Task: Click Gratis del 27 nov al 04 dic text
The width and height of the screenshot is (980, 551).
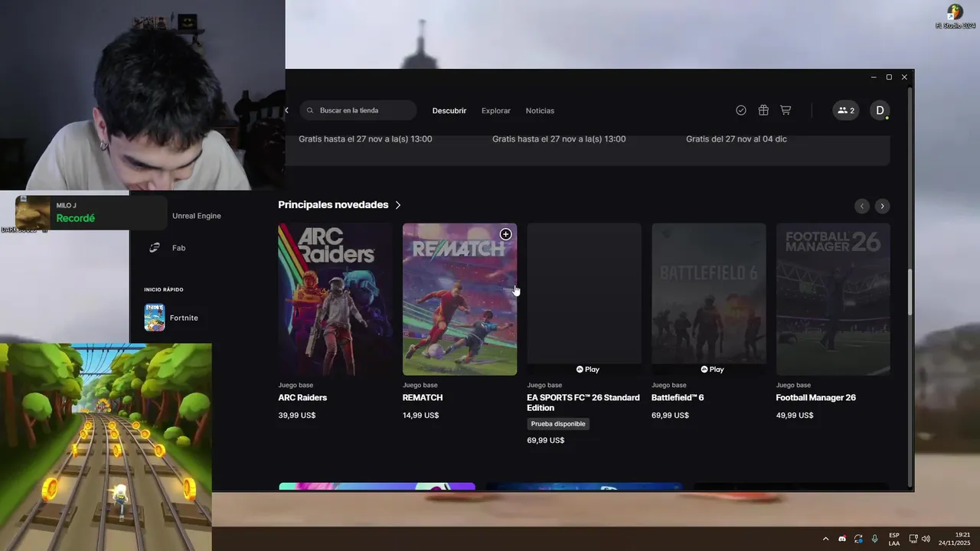Action: pos(737,139)
